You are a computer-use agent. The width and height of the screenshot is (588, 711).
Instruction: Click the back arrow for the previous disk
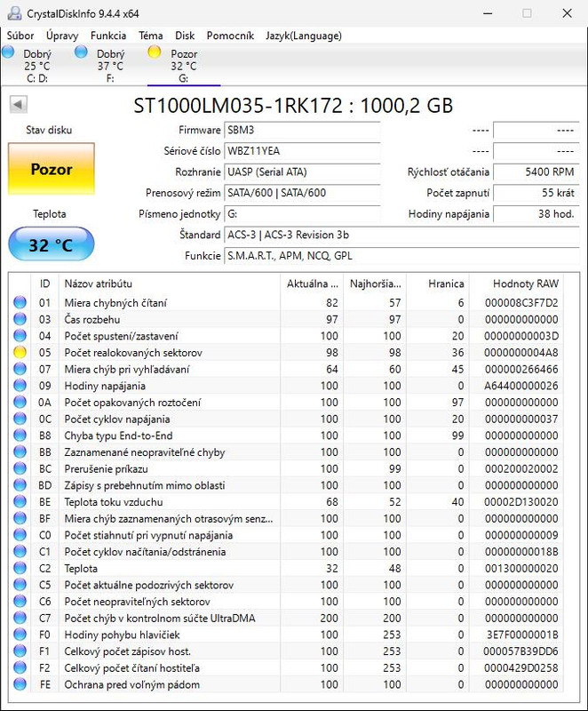coord(19,105)
